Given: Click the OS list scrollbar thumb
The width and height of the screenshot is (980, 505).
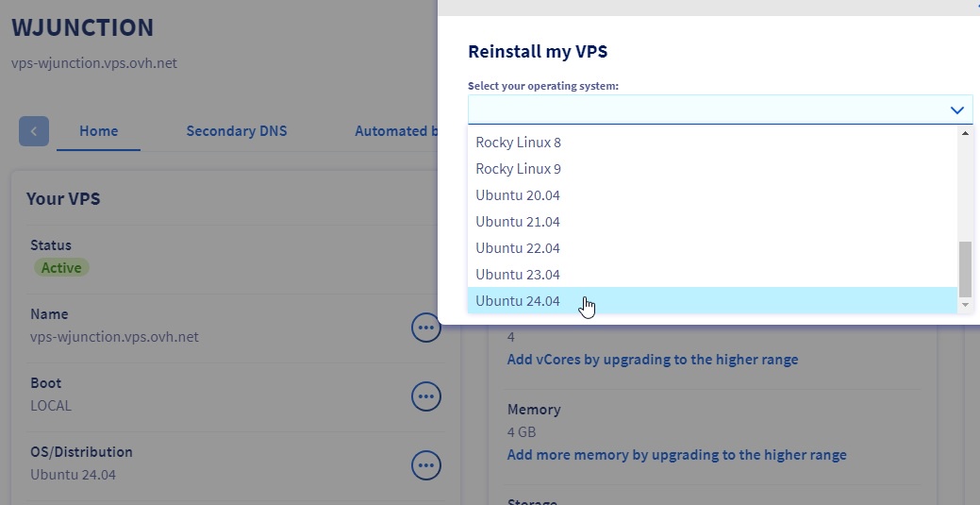Looking at the screenshot, I should click(965, 268).
